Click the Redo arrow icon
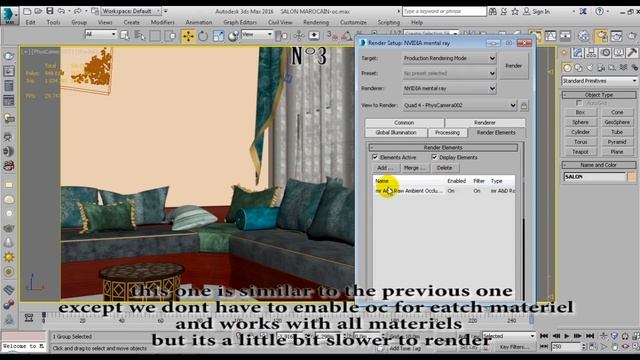 tap(77, 11)
